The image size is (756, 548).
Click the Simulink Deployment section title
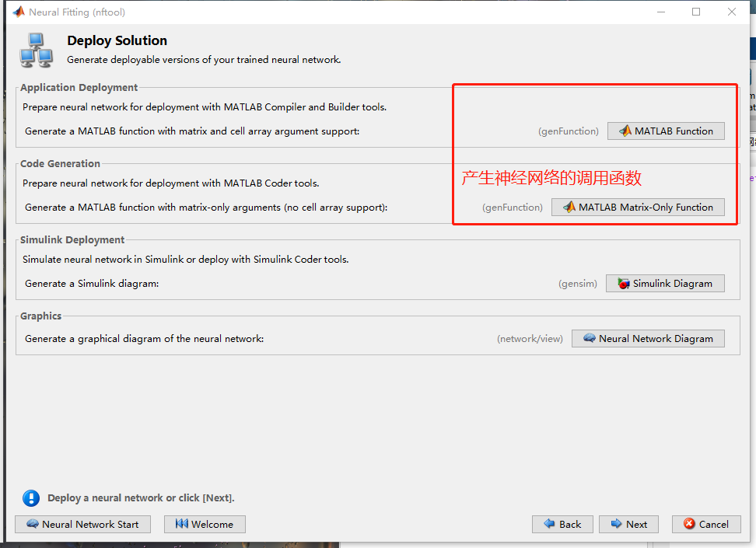click(x=72, y=240)
